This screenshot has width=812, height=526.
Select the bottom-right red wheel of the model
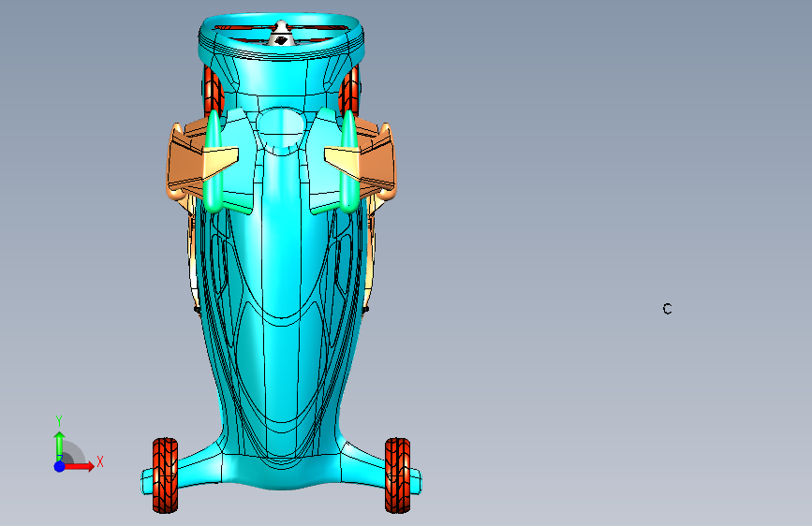(398, 475)
